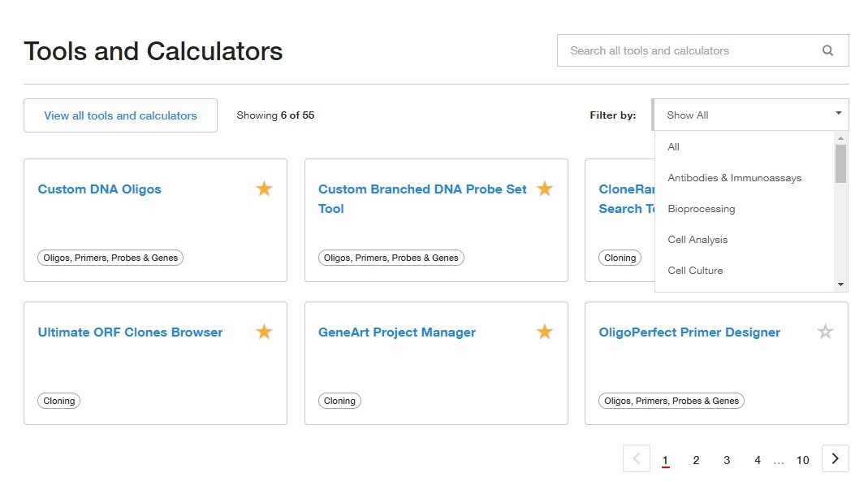The height and width of the screenshot is (482, 868).
Task: Click filter list scroll up arrow
Action: 841,138
